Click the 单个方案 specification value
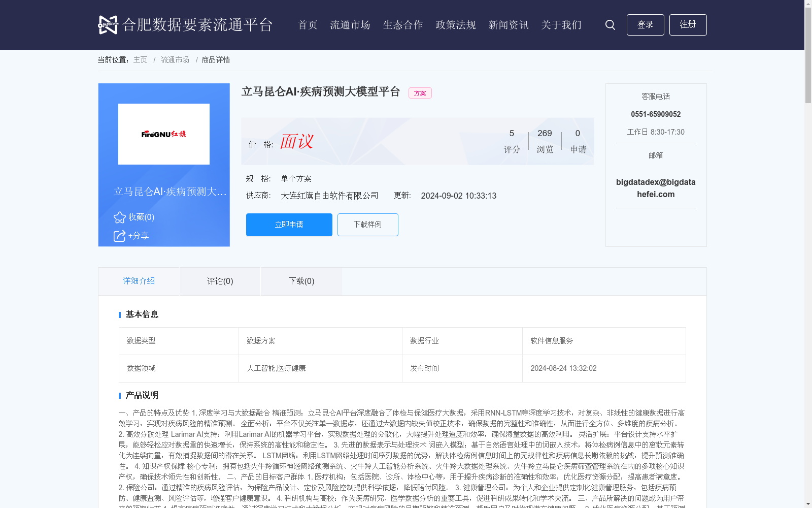 point(296,179)
